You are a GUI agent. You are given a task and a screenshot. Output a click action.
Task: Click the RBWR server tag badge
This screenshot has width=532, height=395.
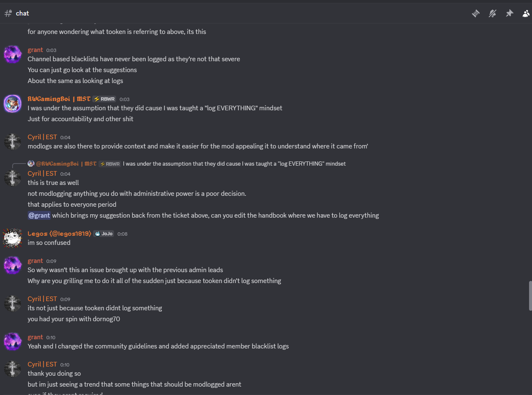pos(104,99)
